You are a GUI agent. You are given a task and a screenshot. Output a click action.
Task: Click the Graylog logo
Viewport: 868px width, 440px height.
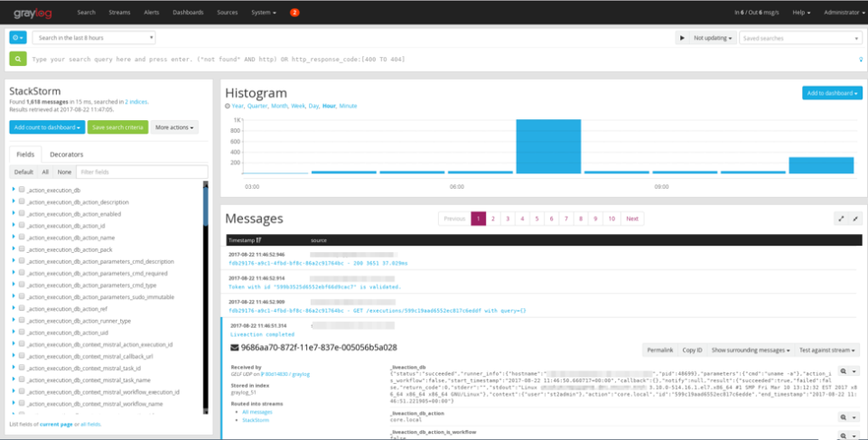[x=33, y=13]
